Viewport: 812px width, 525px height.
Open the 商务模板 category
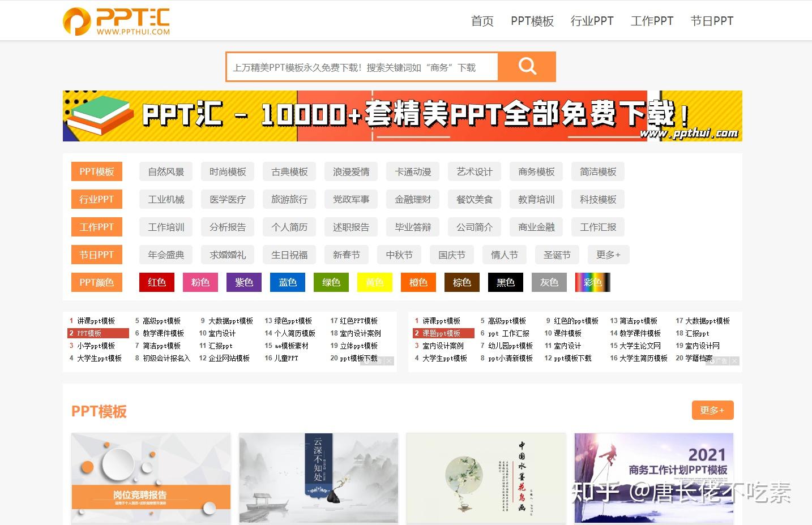pos(536,171)
